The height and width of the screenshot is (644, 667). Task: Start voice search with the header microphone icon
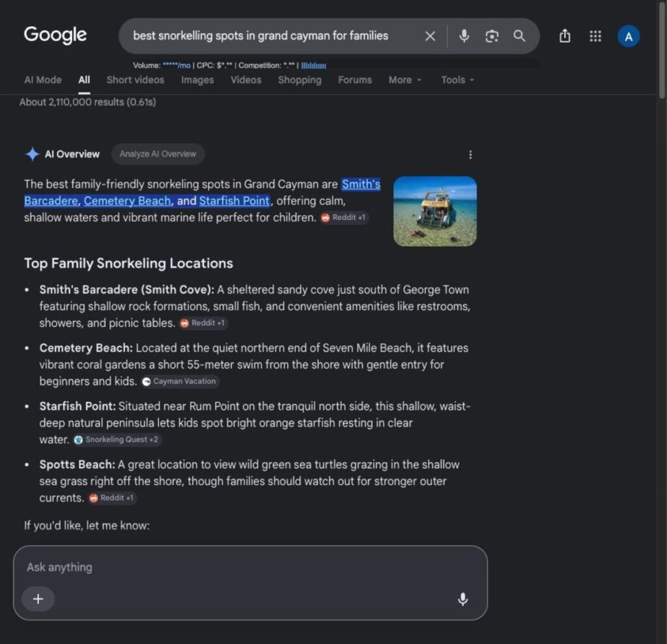tap(464, 36)
